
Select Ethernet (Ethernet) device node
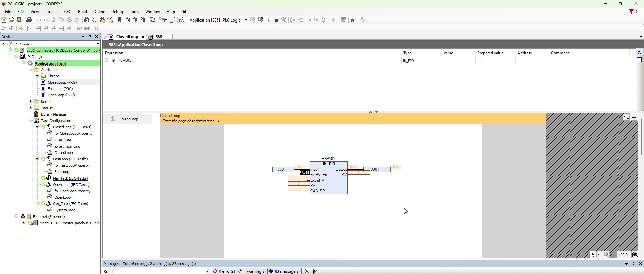(49, 217)
